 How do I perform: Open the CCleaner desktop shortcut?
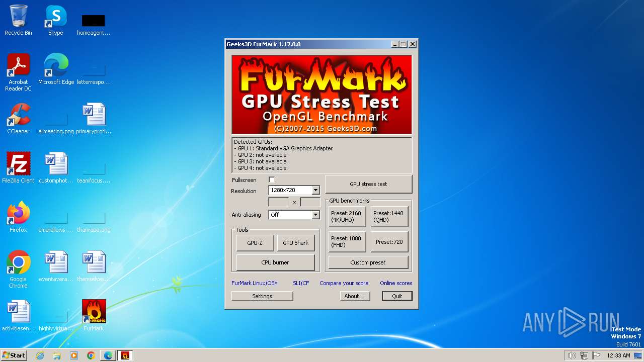[x=18, y=119]
